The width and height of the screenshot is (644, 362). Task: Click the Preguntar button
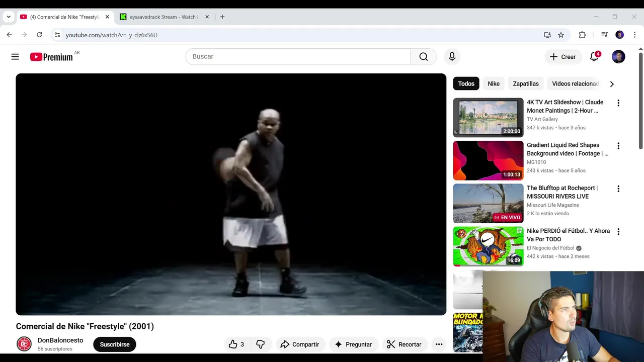[353, 344]
